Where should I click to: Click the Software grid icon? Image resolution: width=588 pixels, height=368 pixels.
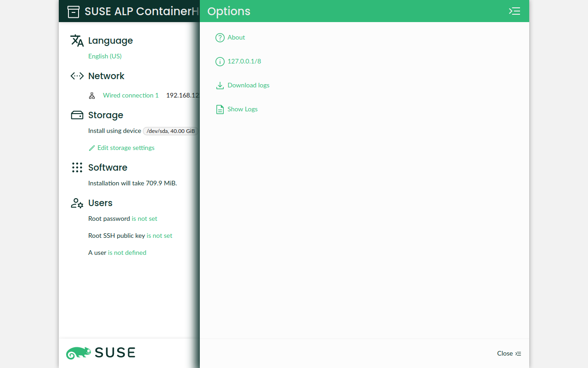coord(77,167)
